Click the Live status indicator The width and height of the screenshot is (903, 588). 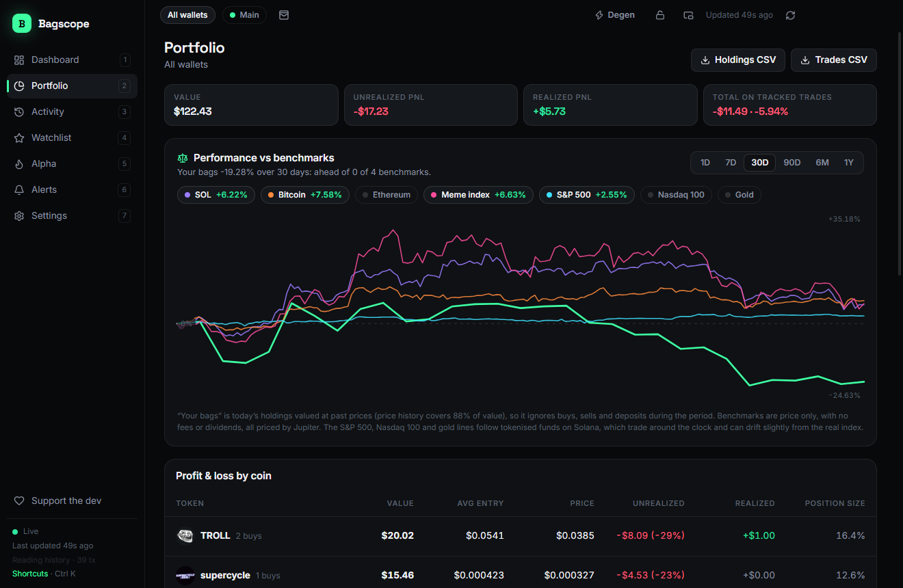click(x=25, y=531)
